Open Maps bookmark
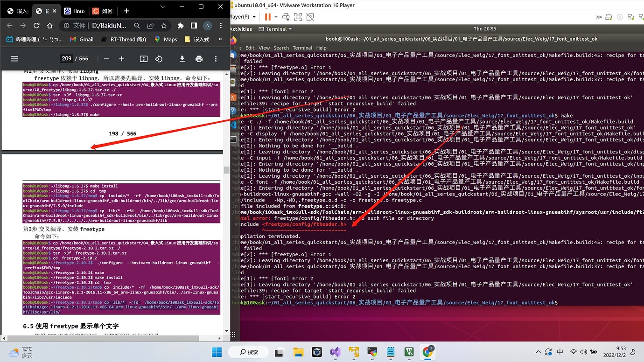644x362 pixels. tap(166, 39)
